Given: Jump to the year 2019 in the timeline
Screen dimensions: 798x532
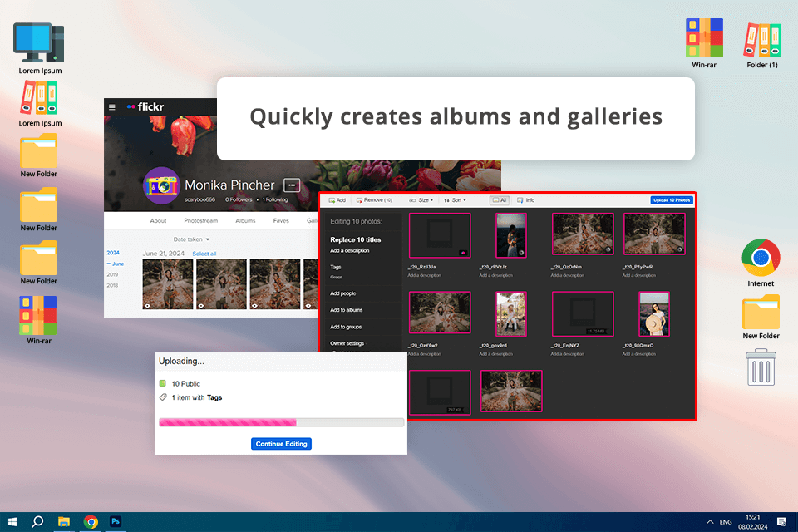Looking at the screenshot, I should (x=112, y=274).
